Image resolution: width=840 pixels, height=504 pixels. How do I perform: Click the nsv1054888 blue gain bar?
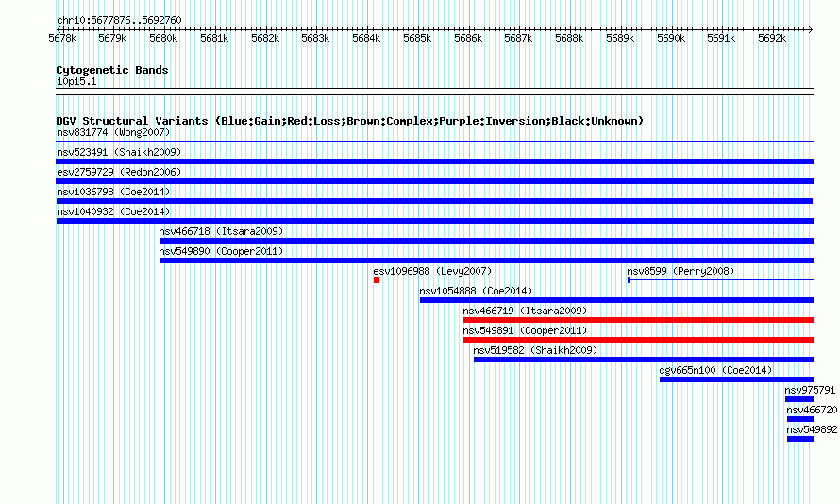616,300
